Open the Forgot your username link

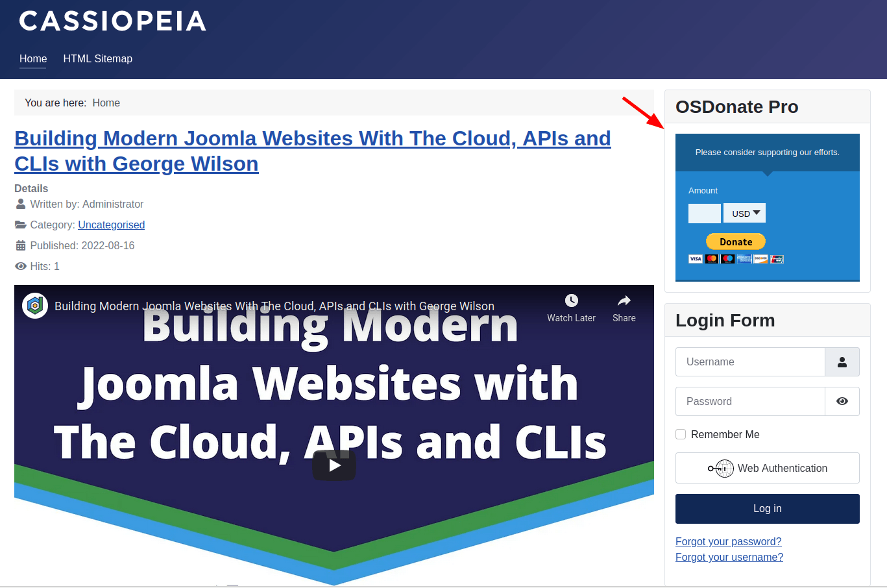(729, 557)
